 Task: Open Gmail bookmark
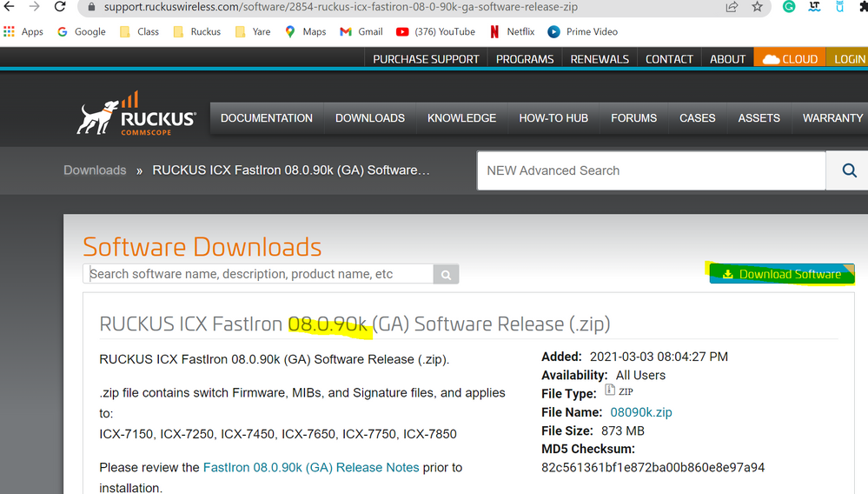361,31
